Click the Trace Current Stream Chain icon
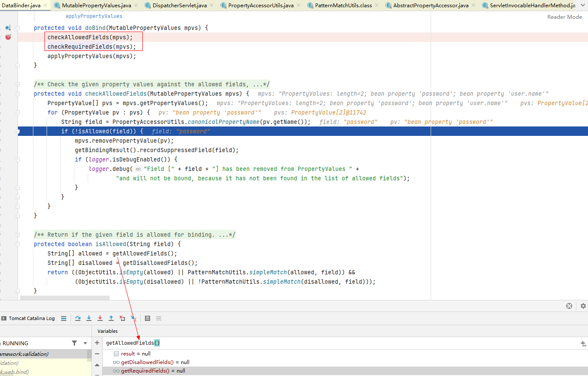 coord(159,318)
